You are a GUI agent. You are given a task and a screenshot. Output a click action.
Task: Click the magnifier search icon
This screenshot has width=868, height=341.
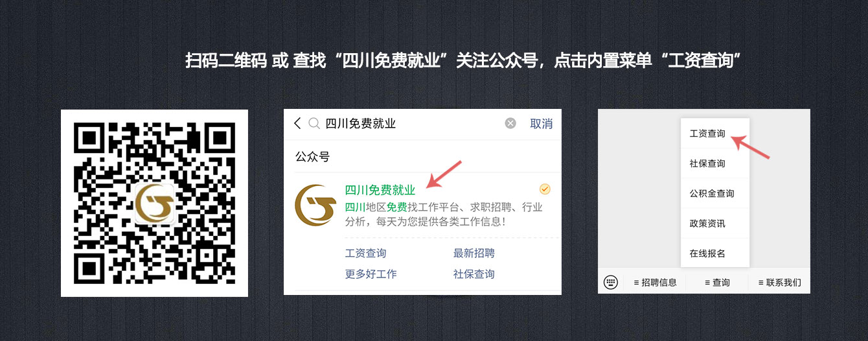pos(314,124)
